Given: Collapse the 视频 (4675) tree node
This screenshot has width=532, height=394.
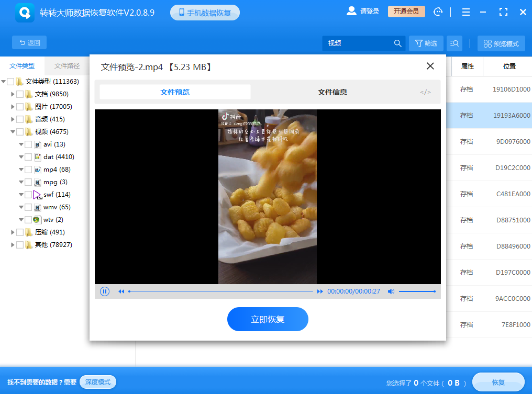Looking at the screenshot, I should 13,132.
